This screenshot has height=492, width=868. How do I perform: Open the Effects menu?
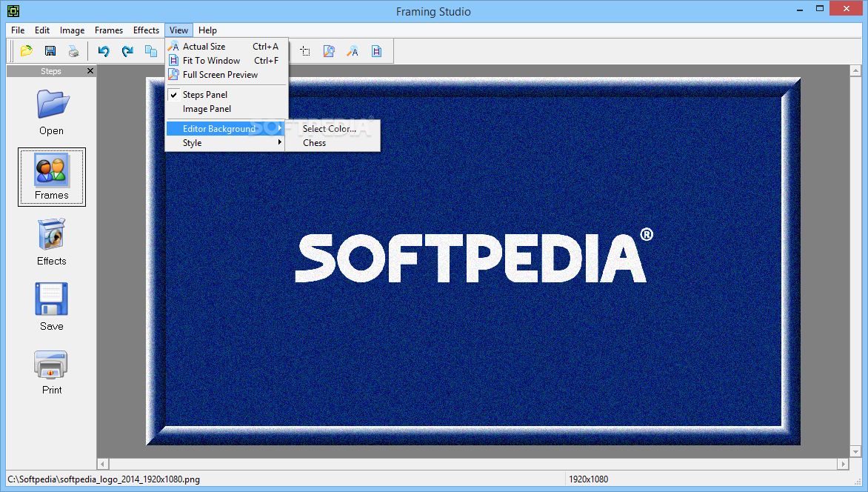(x=146, y=30)
